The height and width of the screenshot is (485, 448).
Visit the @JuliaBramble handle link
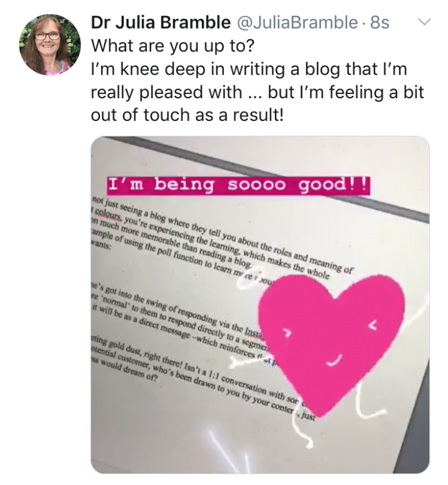click(297, 22)
